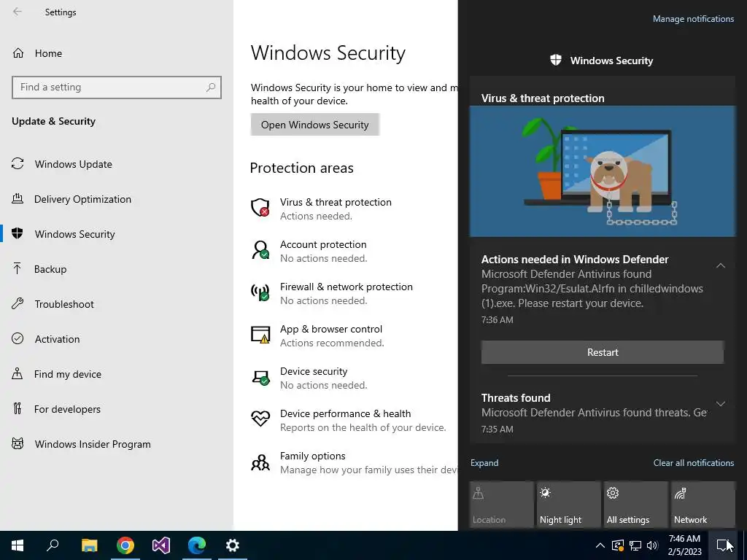Screen dimensions: 747x560
Task: Open Account protection area text
Action: pyautogui.click(x=323, y=244)
